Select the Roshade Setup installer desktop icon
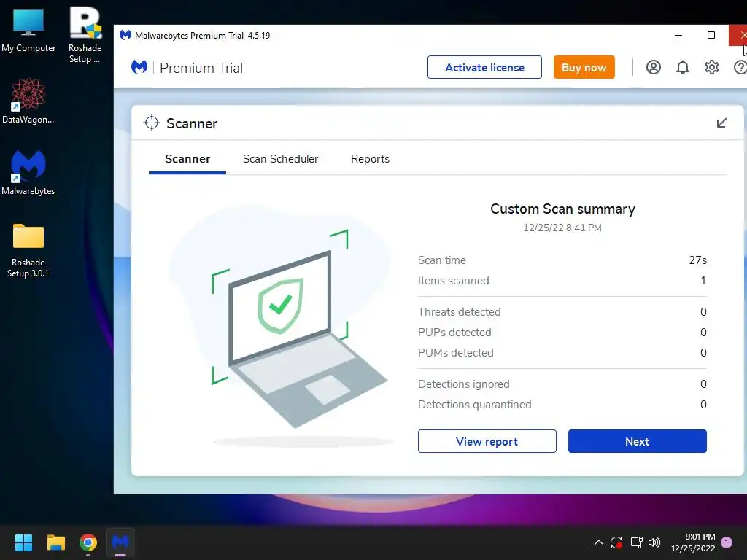The image size is (747, 560). tap(85, 35)
